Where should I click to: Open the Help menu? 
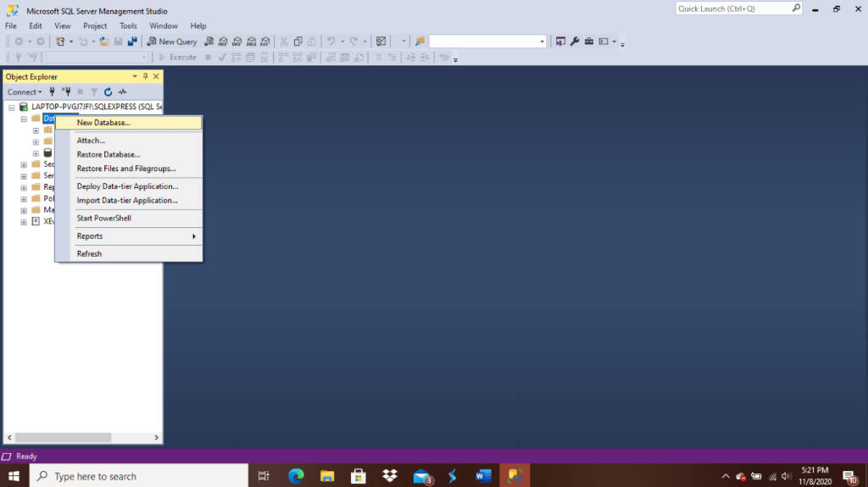[198, 26]
